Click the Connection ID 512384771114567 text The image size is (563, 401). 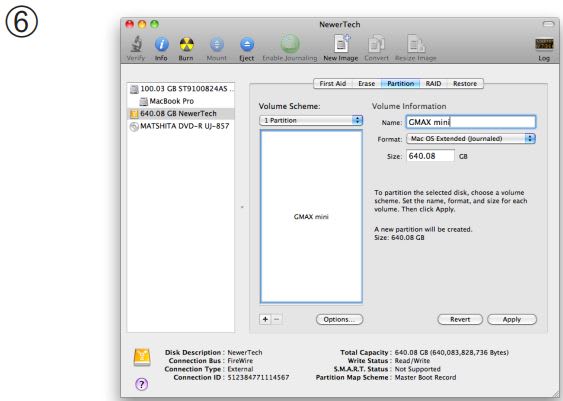pyautogui.click(x=258, y=378)
